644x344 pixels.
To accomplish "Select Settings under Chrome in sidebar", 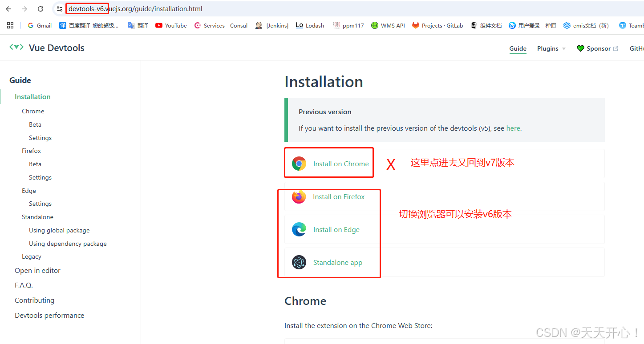I will tap(40, 138).
